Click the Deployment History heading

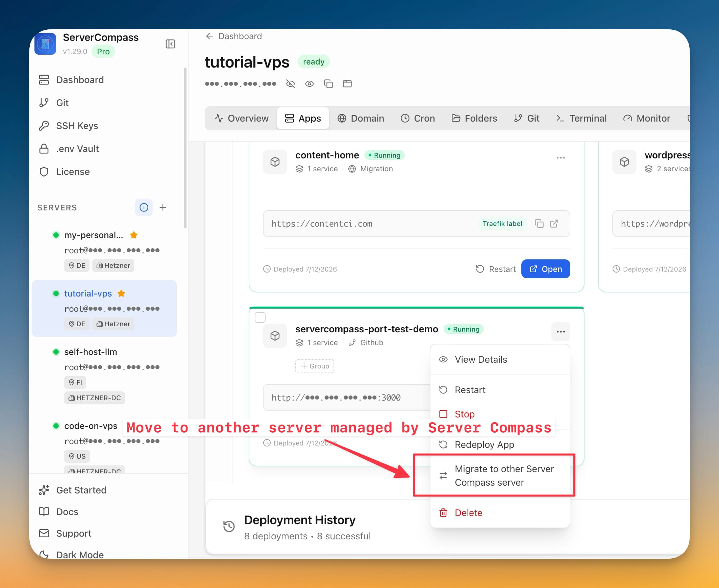[x=300, y=520]
